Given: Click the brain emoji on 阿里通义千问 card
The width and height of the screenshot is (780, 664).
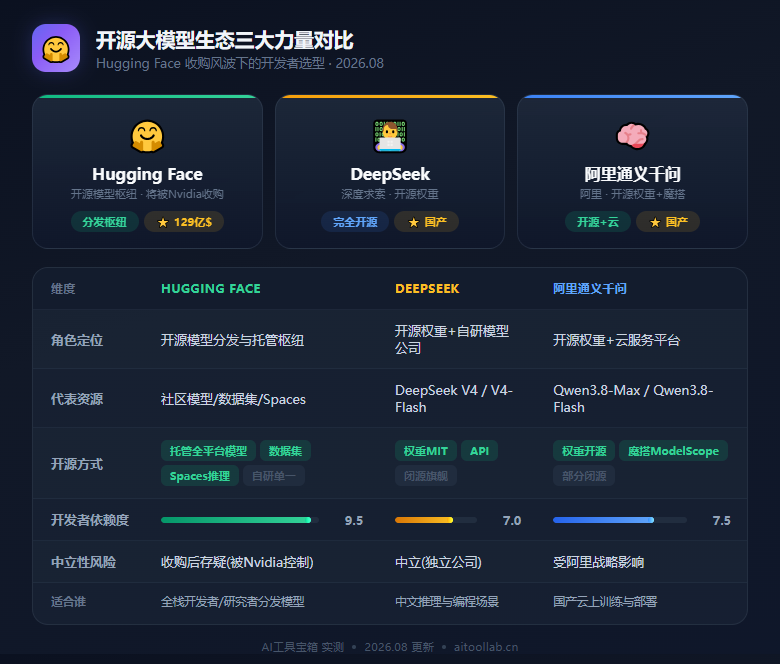Looking at the screenshot, I should pos(632,136).
